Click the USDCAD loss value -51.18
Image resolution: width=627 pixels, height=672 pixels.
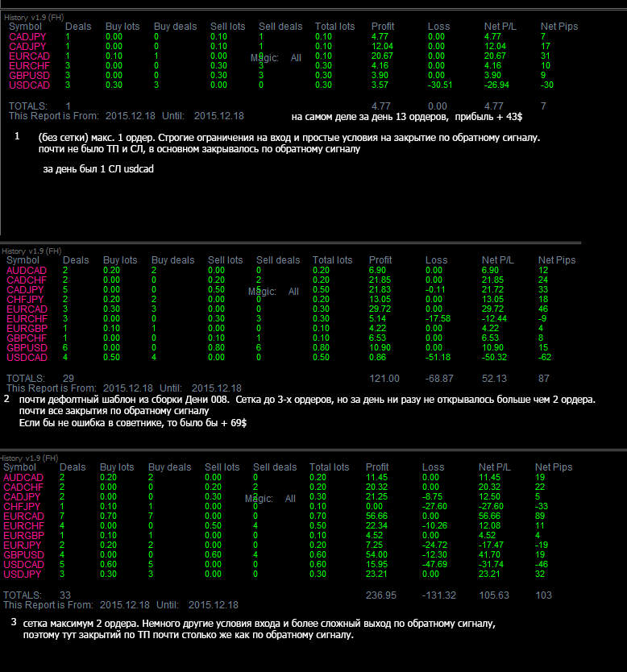pyautogui.click(x=438, y=358)
